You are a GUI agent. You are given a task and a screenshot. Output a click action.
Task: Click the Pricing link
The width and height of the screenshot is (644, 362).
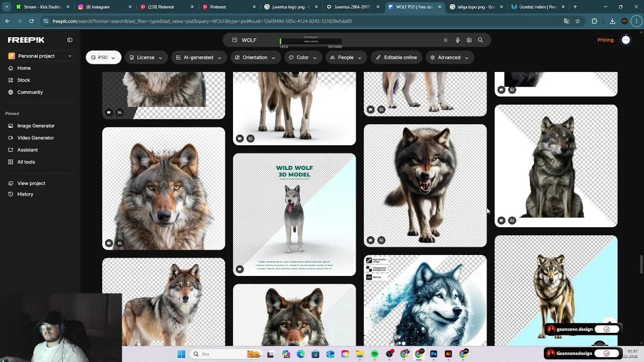coord(605,40)
